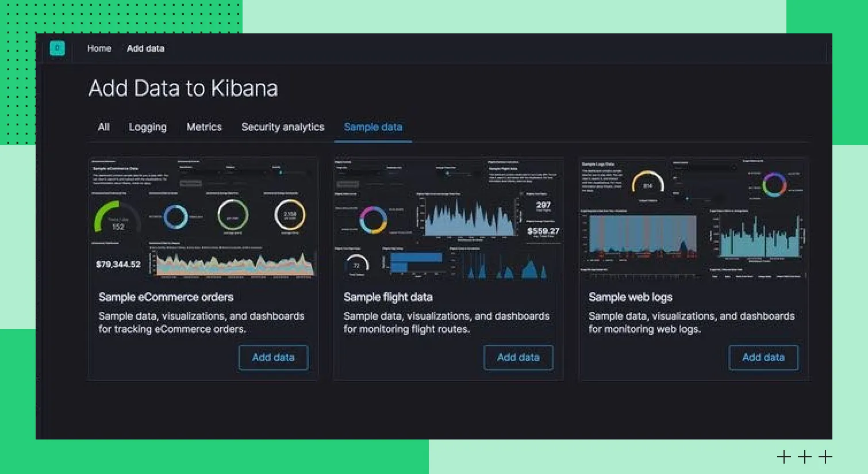This screenshot has width=868, height=474.
Task: Add data for Sample web logs
Action: pos(763,358)
